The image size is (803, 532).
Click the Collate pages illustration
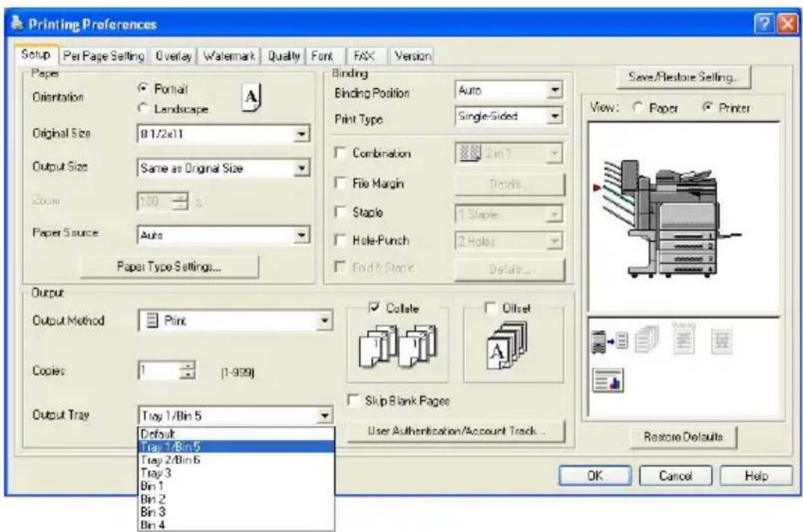point(398,347)
